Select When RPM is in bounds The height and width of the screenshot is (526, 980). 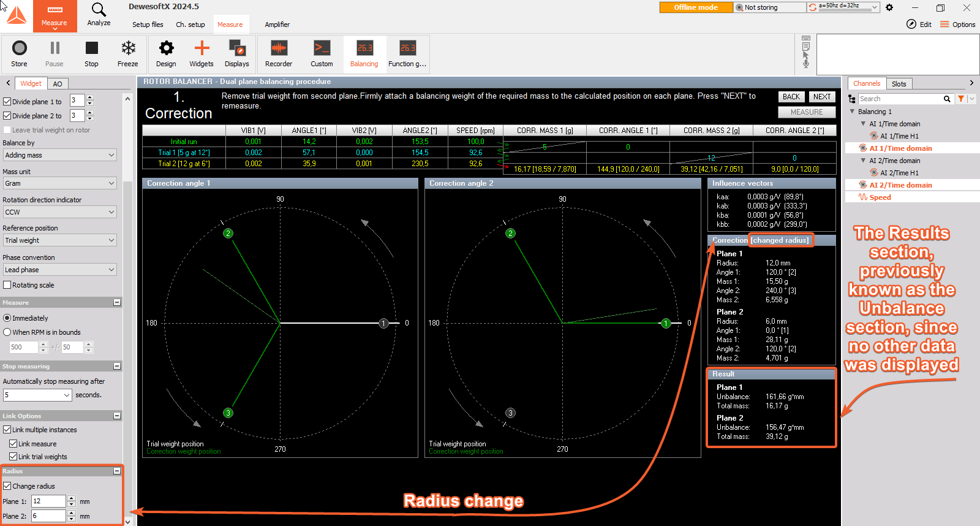coord(7,332)
